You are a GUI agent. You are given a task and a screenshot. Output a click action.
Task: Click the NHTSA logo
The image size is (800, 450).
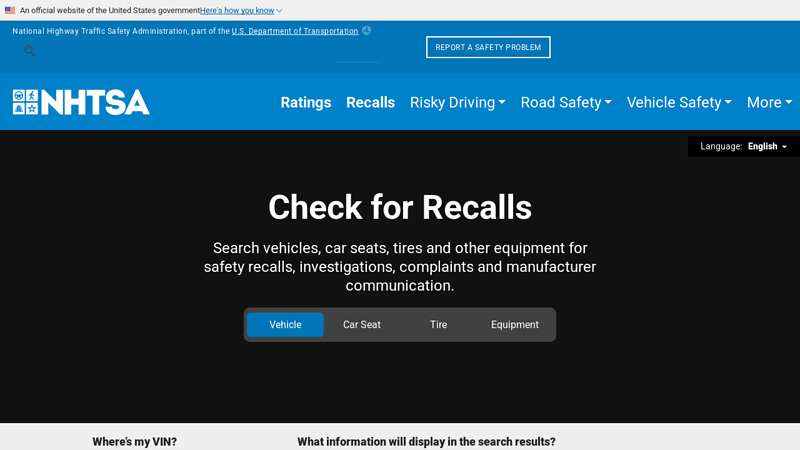(81, 102)
